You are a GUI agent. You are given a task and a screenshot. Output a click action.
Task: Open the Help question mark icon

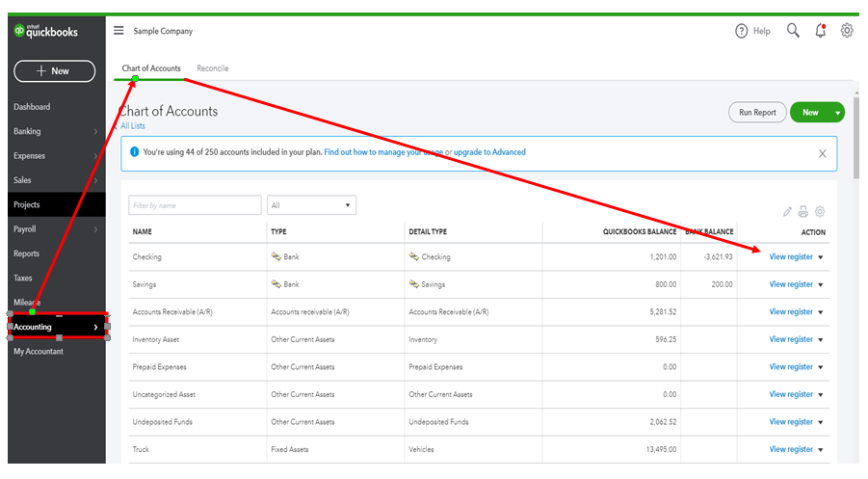pos(741,31)
